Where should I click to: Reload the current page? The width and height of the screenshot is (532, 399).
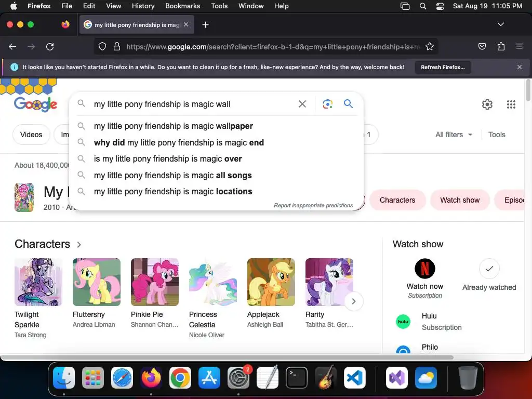(x=50, y=46)
